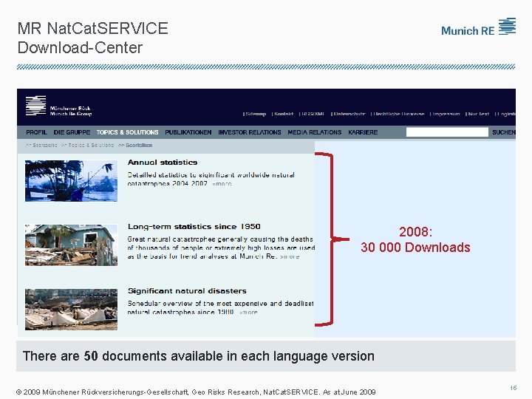Click the destroyed house thumbnail

pyautogui.click(x=71, y=245)
